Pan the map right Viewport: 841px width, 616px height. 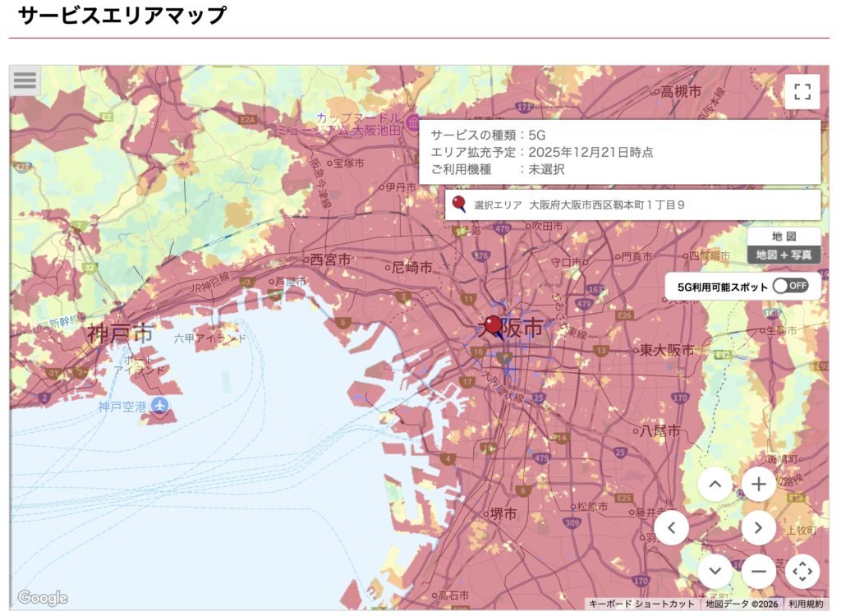(x=758, y=527)
